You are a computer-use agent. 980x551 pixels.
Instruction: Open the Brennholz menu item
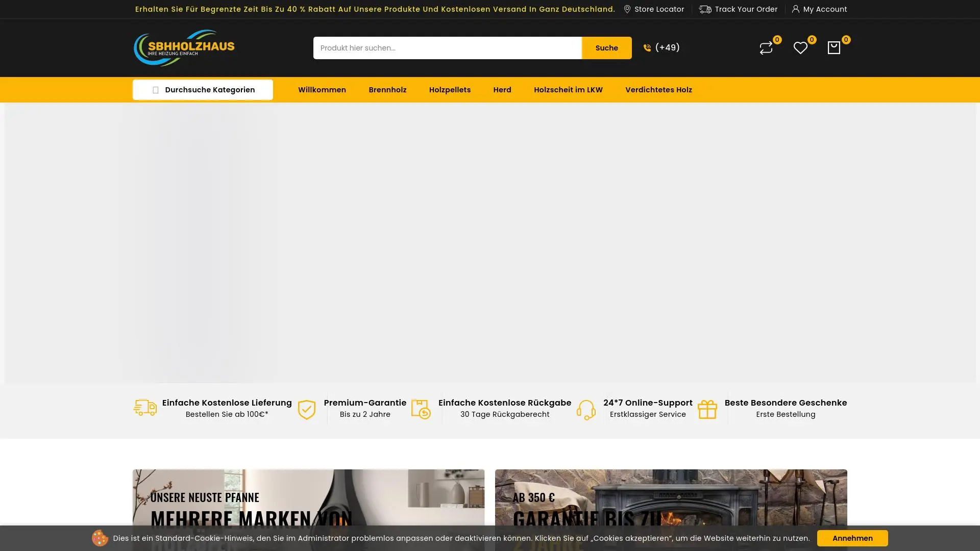tap(387, 90)
